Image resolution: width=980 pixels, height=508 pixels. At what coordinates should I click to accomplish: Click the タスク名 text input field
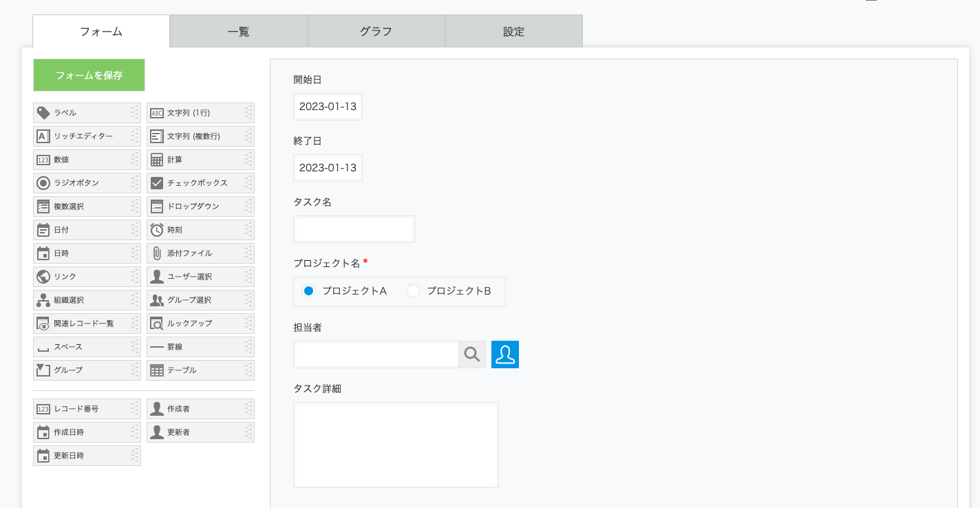(354, 229)
